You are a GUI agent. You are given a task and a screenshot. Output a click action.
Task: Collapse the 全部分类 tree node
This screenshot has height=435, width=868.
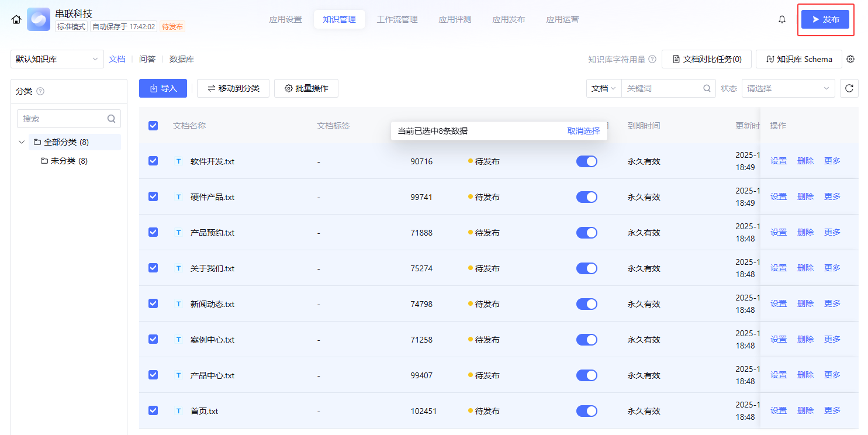[22, 142]
